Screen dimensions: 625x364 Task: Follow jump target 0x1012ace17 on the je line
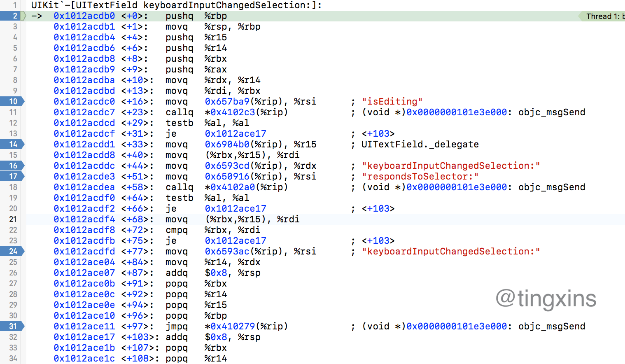click(235, 133)
